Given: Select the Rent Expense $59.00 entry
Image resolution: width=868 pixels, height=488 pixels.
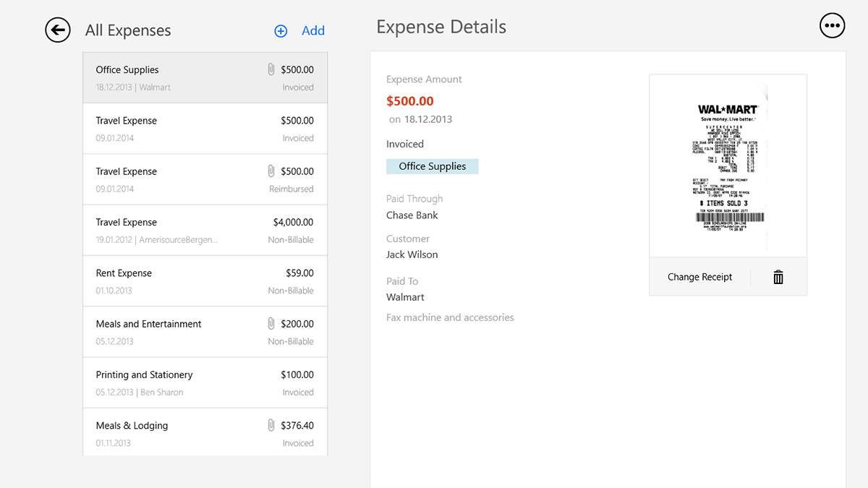Looking at the screenshot, I should (205, 281).
